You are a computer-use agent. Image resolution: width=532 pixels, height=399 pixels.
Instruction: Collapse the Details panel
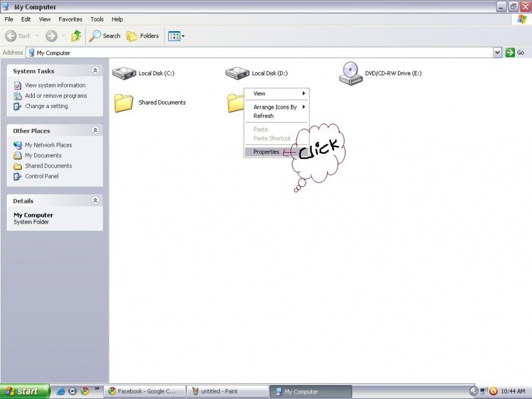(x=95, y=200)
